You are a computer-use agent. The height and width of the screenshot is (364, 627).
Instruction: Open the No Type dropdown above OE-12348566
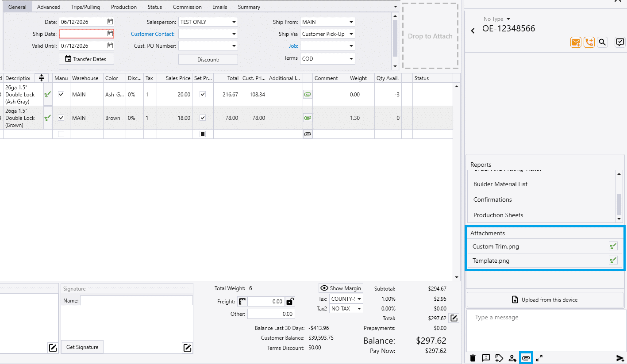click(497, 19)
